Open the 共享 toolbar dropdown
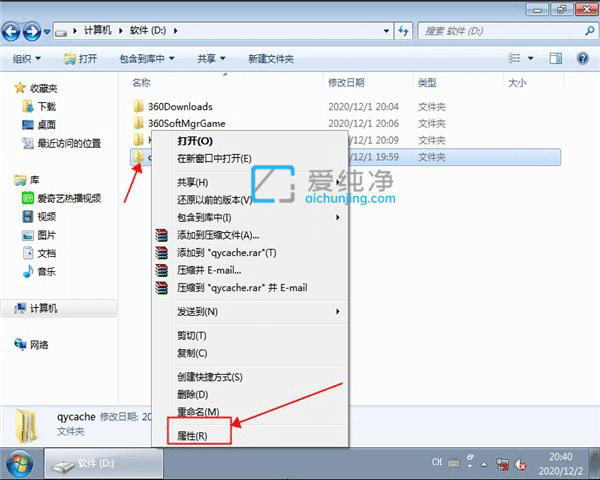This screenshot has height=480, width=600. pyautogui.click(x=211, y=59)
